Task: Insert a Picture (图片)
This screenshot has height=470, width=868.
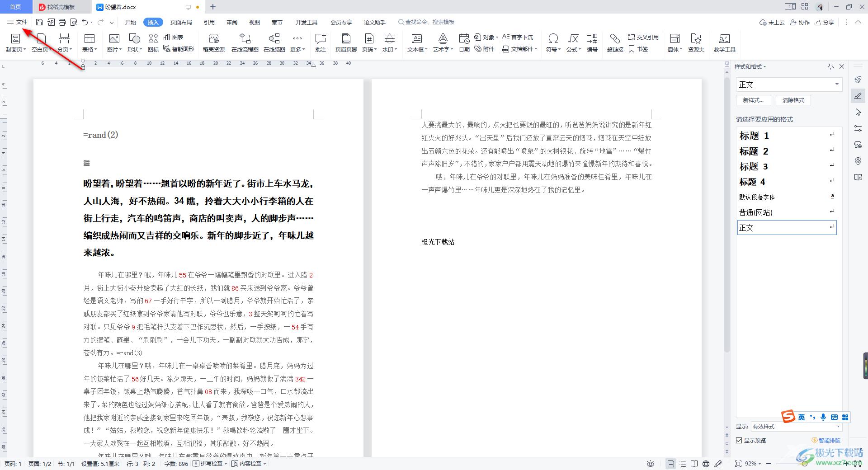Action: click(x=114, y=43)
